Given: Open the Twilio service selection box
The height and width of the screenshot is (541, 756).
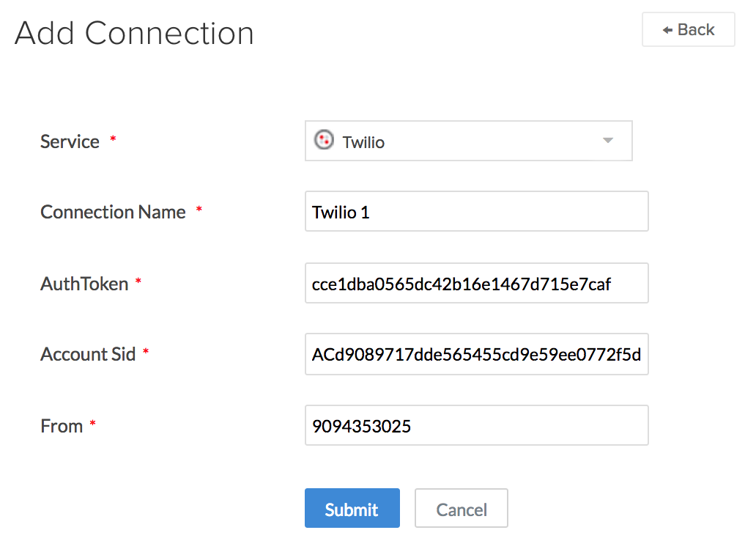Looking at the screenshot, I should 468,141.
